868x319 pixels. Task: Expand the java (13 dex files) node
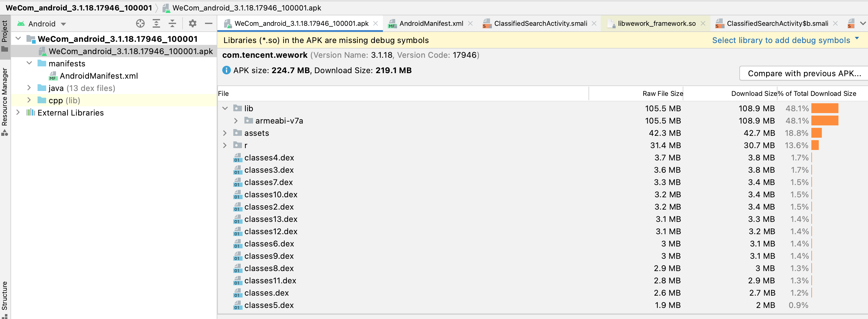click(x=29, y=88)
